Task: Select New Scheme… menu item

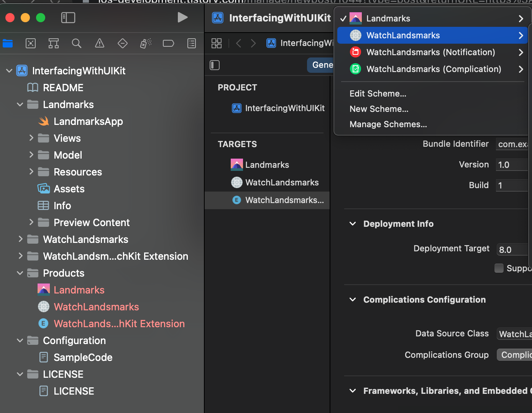Action: point(379,109)
